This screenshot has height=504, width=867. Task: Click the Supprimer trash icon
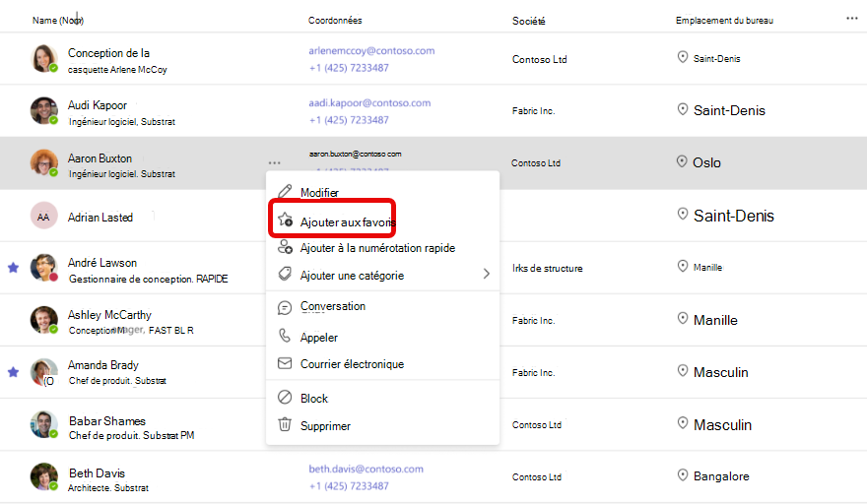coord(285,424)
